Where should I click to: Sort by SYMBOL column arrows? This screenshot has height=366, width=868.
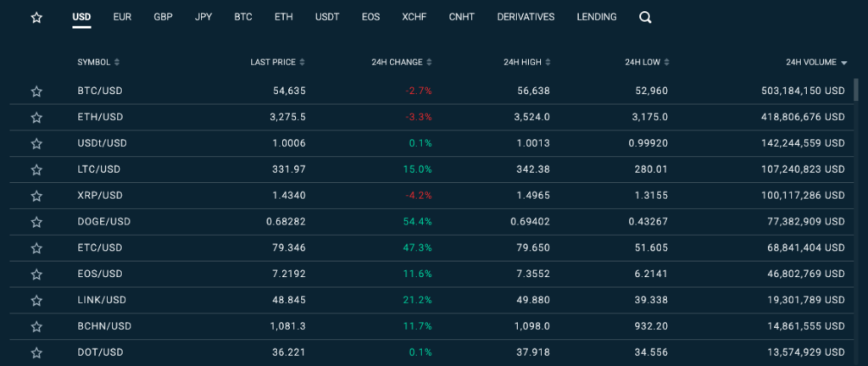pos(117,63)
